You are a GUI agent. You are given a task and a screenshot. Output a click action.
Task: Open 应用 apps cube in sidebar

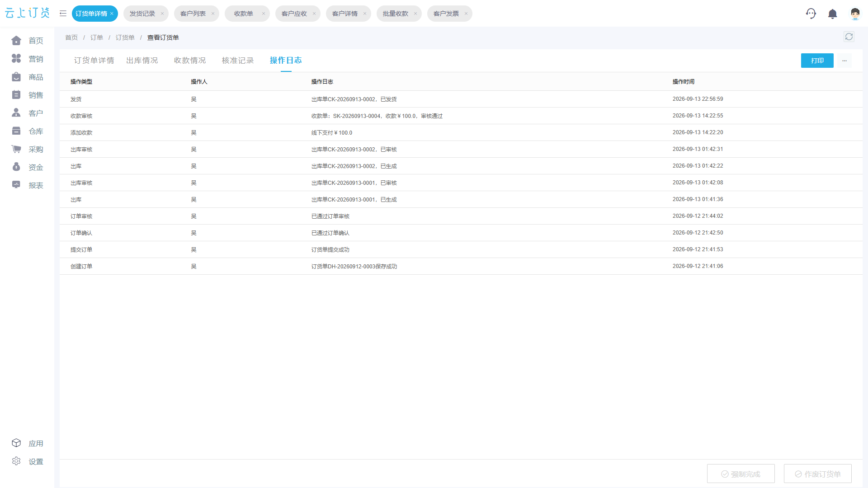(x=27, y=443)
